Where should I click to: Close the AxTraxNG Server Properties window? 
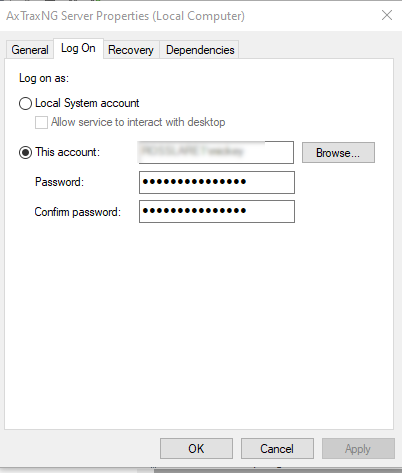(387, 15)
